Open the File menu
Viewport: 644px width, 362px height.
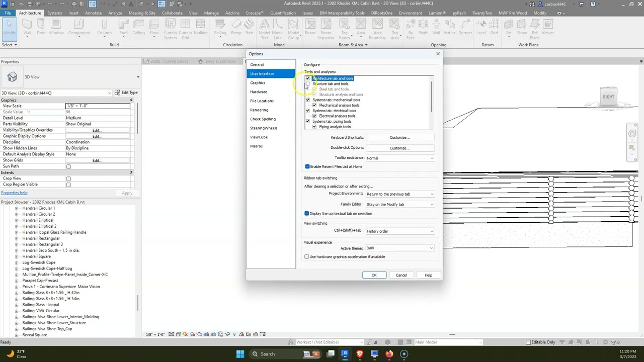click(x=8, y=13)
